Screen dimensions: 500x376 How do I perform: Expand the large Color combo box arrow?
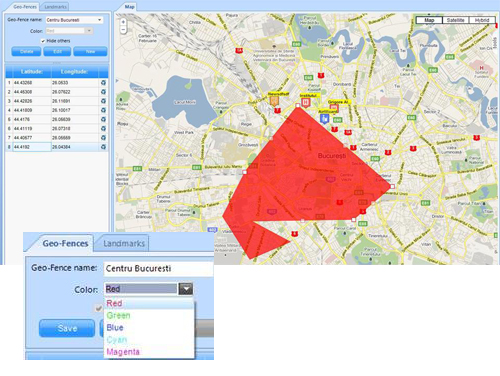(186, 289)
